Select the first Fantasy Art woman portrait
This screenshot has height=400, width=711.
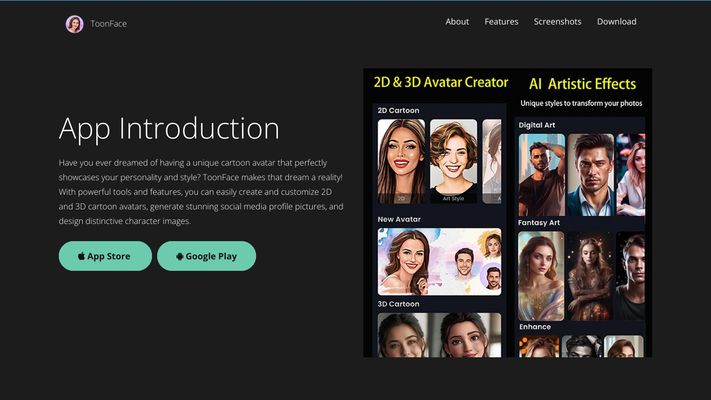(x=541, y=276)
